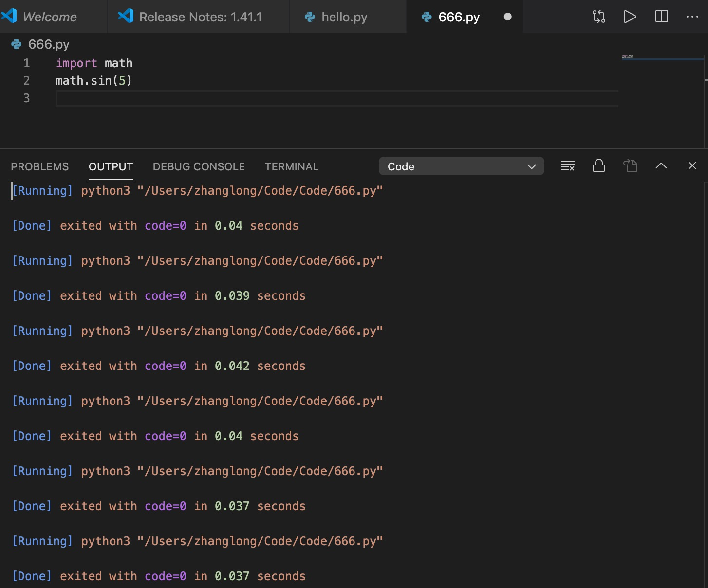Click unsaved dot on 666.py tab

click(507, 17)
